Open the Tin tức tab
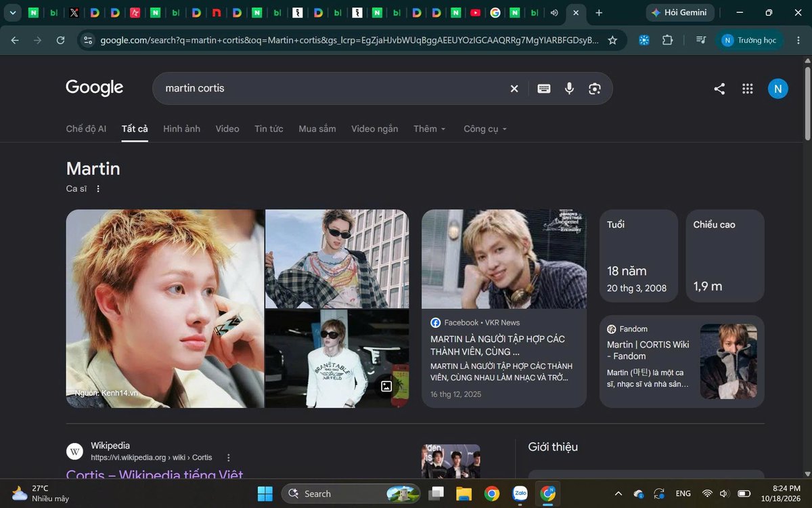 click(x=269, y=129)
